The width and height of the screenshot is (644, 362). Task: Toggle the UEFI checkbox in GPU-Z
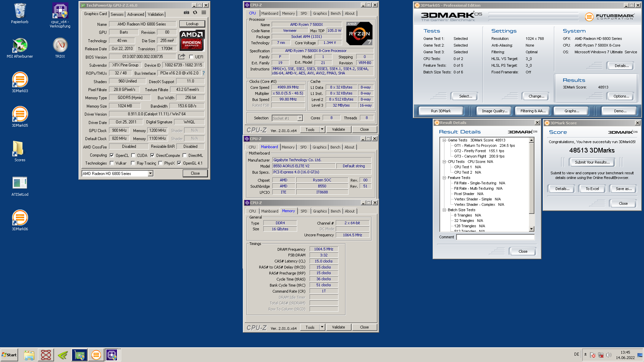(191, 57)
